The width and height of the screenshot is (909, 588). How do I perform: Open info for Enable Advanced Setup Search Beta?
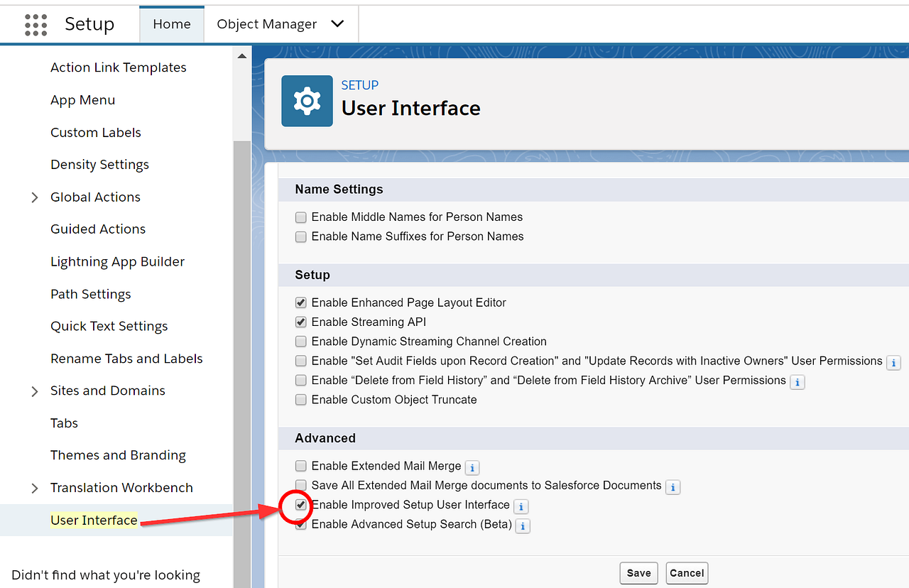pyautogui.click(x=523, y=526)
